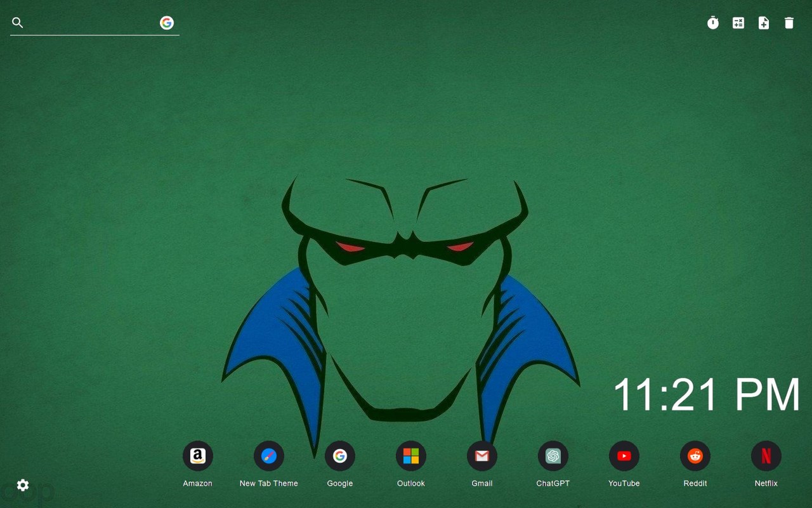Click the ChatGPT text label
This screenshot has height=508, width=812.
click(553, 483)
